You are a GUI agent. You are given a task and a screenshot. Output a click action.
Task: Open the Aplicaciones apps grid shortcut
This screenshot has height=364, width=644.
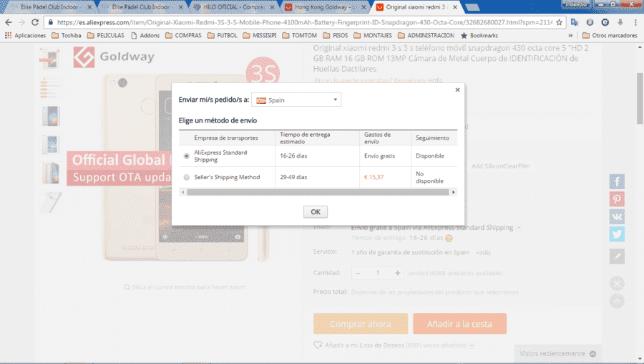[26, 35]
